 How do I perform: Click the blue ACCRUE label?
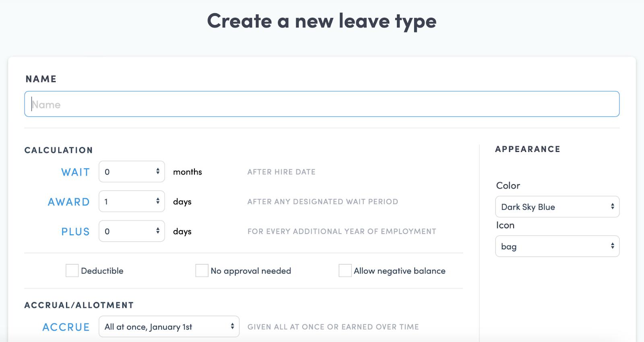coord(66,327)
